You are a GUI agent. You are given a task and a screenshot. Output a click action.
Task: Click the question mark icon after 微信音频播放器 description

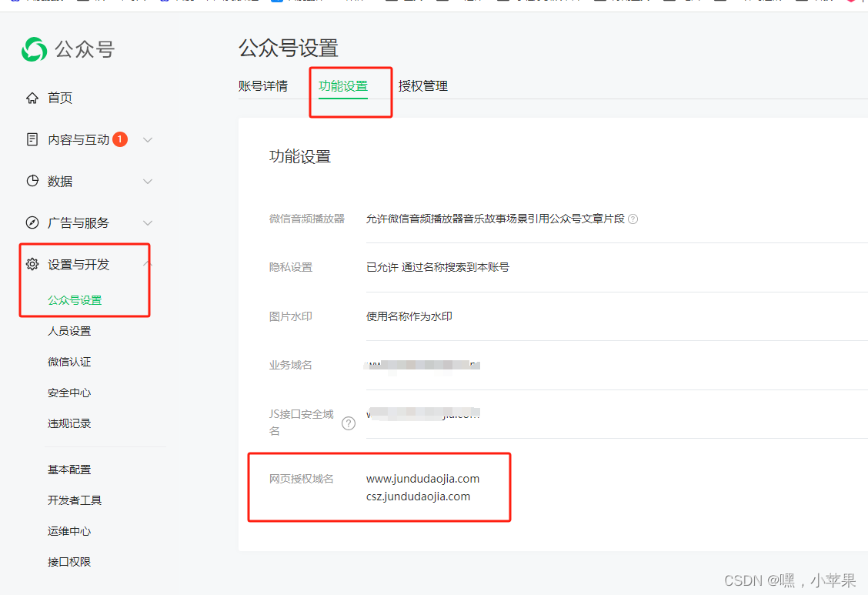tap(633, 219)
